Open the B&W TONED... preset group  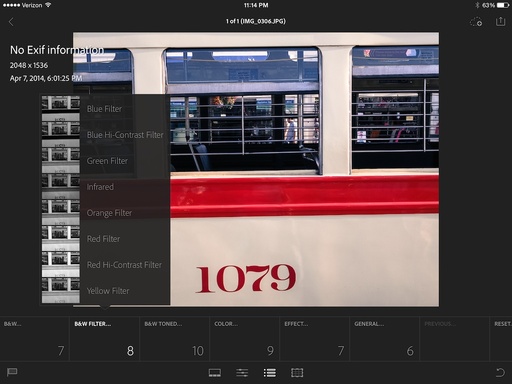click(174, 338)
